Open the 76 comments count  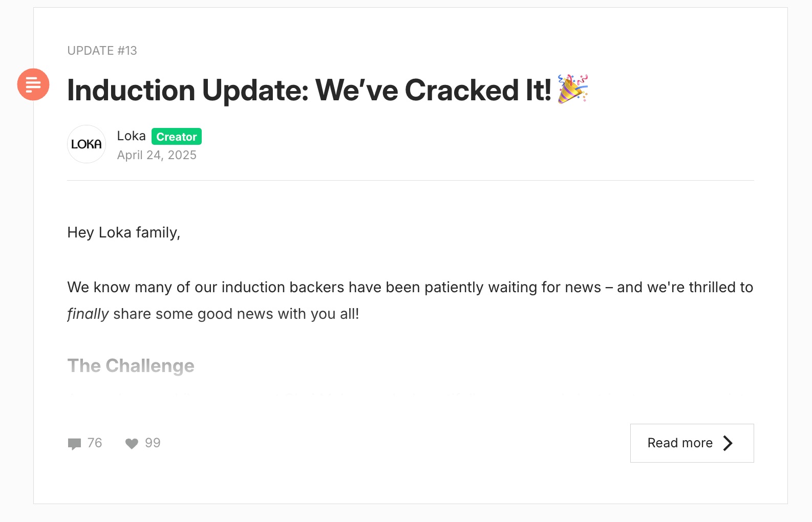(95, 443)
